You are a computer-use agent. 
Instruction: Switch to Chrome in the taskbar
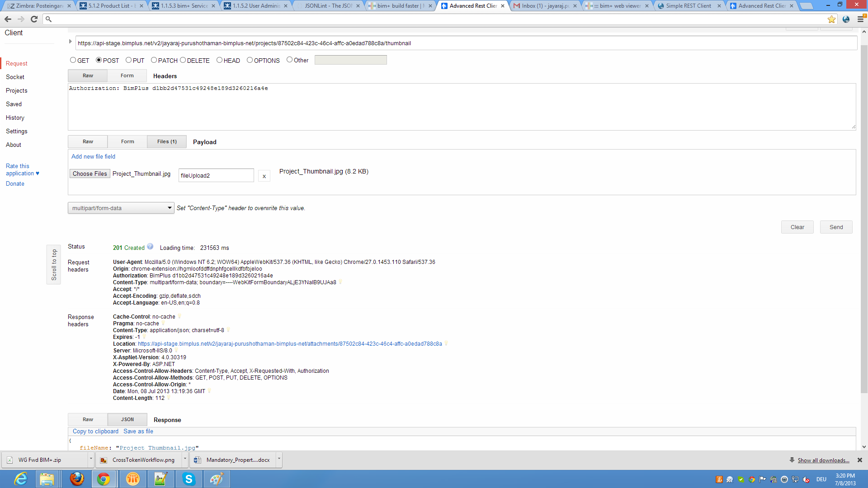coord(104,479)
